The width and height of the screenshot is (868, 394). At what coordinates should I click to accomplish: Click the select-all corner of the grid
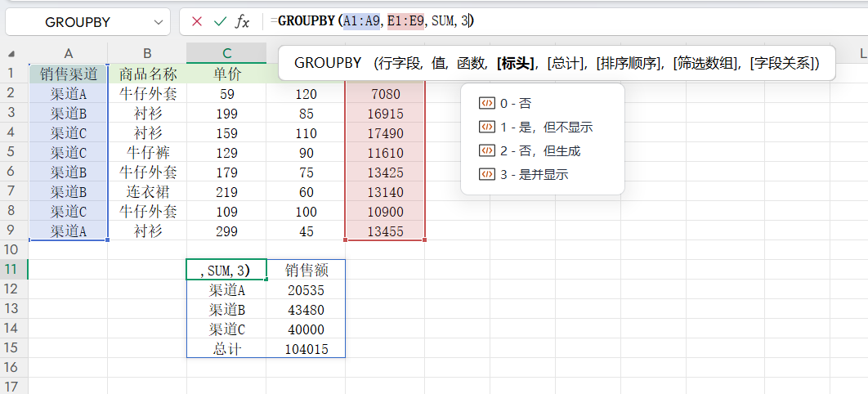[x=13, y=53]
